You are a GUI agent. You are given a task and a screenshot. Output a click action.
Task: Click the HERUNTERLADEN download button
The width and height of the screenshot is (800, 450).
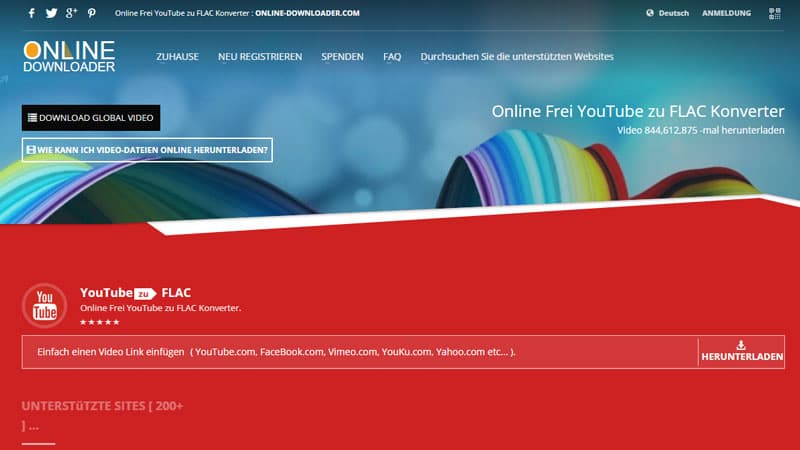click(x=742, y=352)
